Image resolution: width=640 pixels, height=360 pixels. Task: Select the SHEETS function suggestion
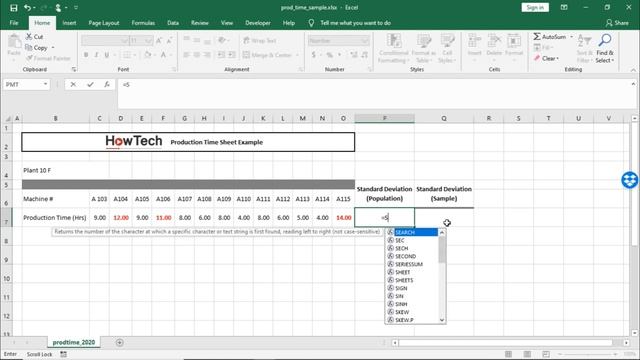tap(412, 280)
